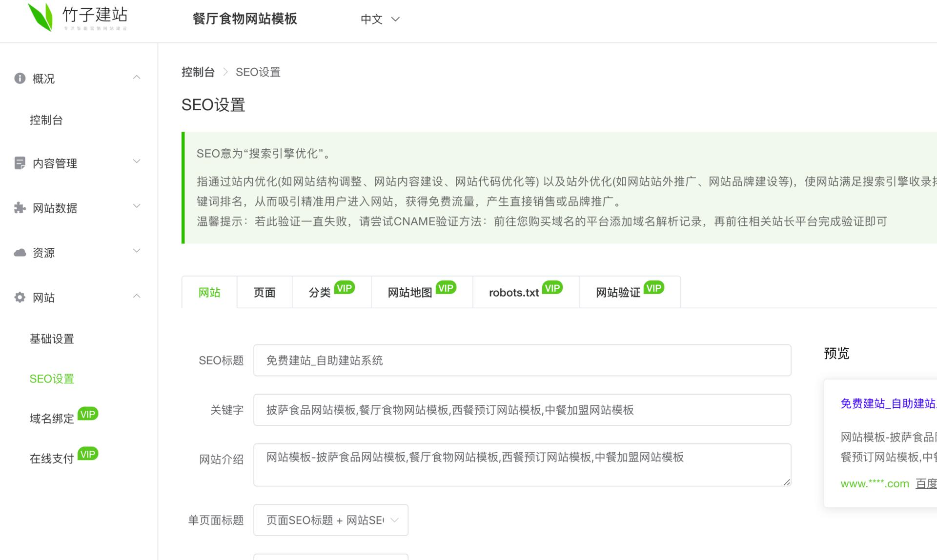Click the 资源 cloud icon in sidebar
Viewport: 937px width, 560px height.
click(20, 252)
